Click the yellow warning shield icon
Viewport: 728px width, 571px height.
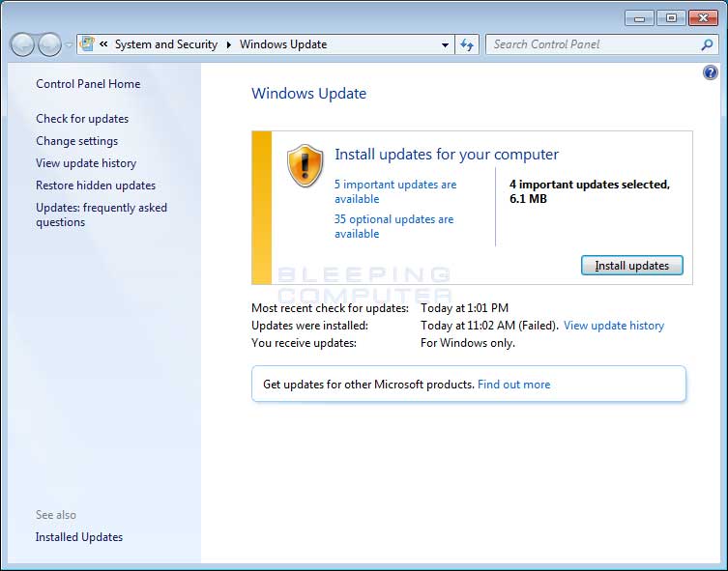coord(306,165)
